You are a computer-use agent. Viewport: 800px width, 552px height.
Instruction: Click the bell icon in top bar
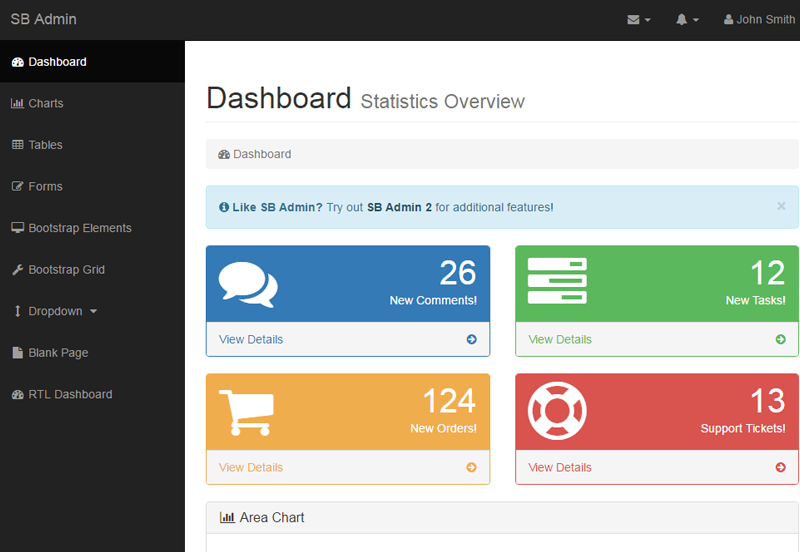pyautogui.click(x=682, y=20)
